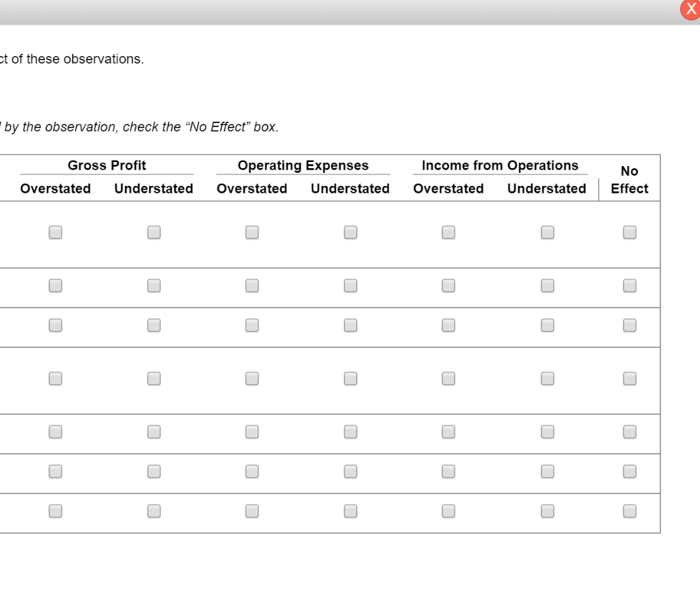Check Income from Operations Overstated in fifth row

448,432
